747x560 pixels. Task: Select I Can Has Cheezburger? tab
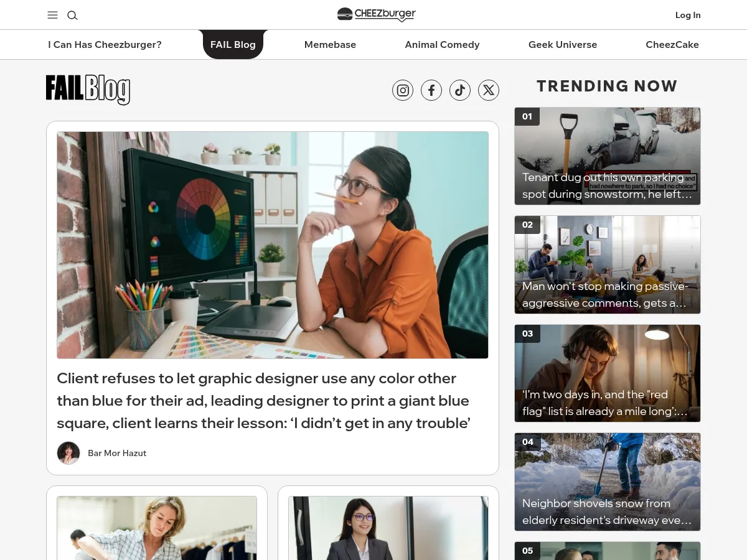(105, 45)
